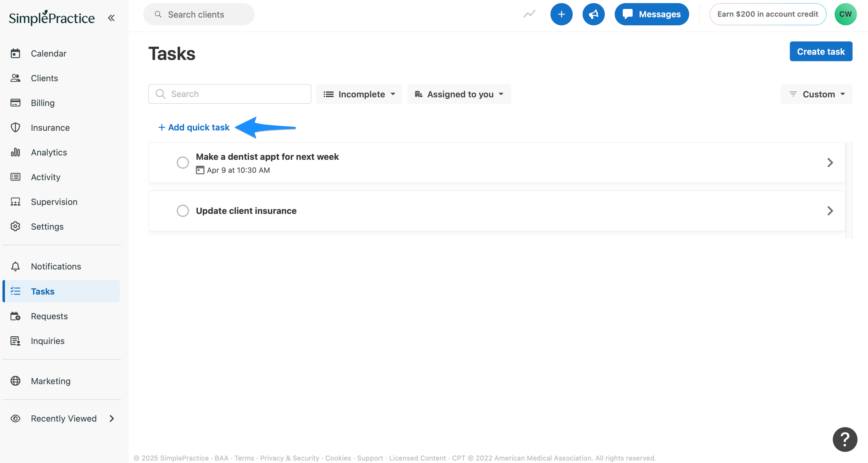The height and width of the screenshot is (463, 868).
Task: Click the Analytics bar chart icon
Action: (15, 152)
